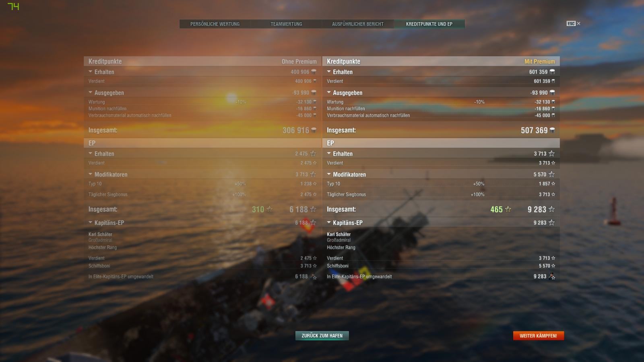This screenshot has width=644, height=362.
Task: Close the report with the ESC X button
Action: (574, 24)
